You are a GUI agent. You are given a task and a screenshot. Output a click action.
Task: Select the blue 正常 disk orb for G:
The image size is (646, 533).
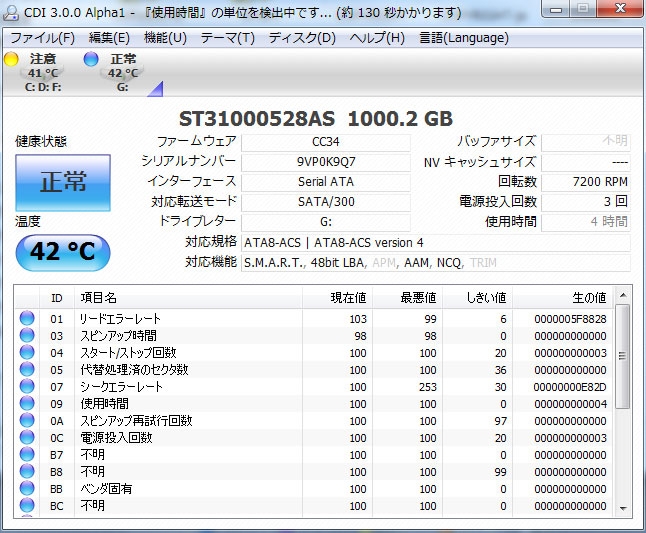[92, 60]
